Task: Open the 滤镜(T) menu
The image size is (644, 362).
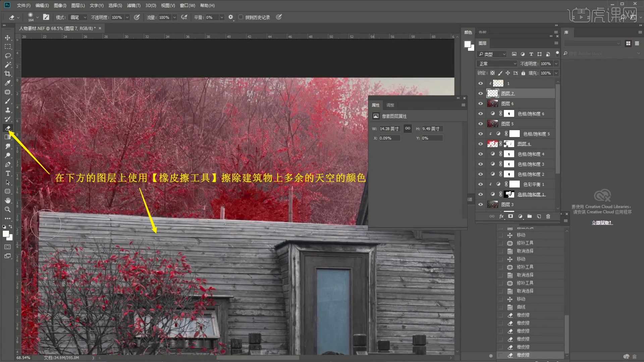Action: click(133, 5)
